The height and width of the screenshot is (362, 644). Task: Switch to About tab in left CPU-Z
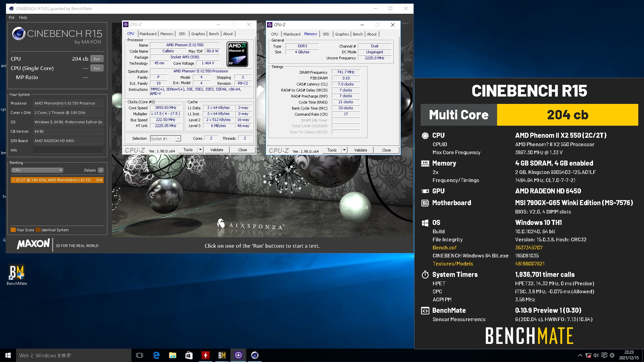point(228,34)
